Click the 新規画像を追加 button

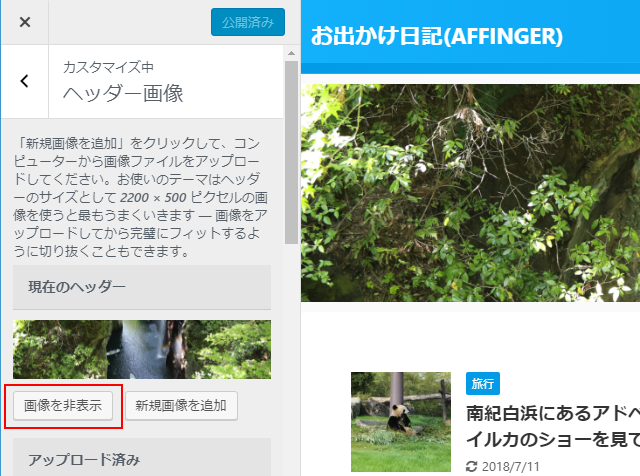point(181,406)
